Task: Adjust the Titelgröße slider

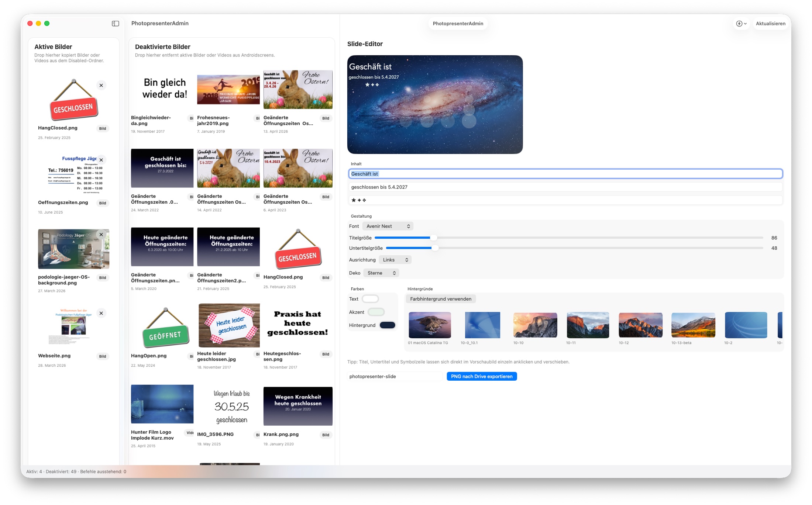Action: coord(568,238)
